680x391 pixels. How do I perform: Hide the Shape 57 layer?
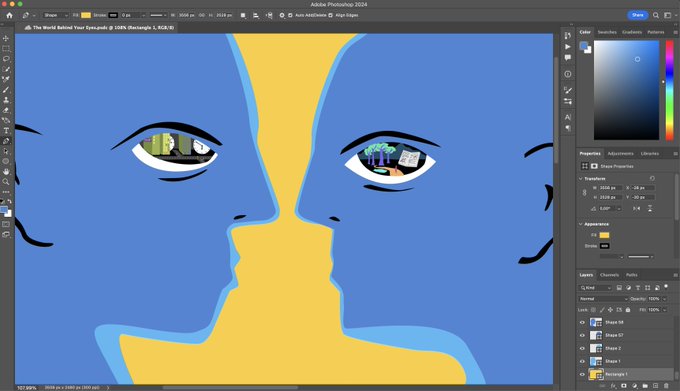pyautogui.click(x=582, y=335)
